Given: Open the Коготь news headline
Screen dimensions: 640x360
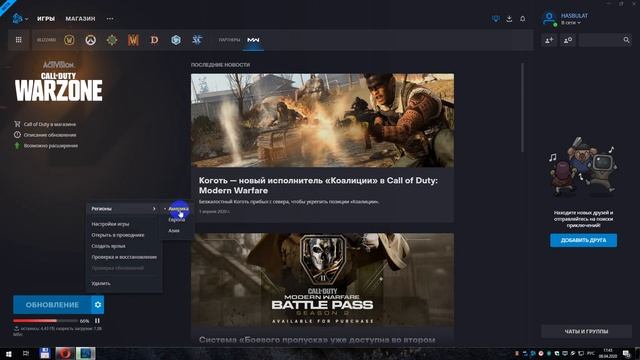Looking at the screenshot, I should (318, 185).
